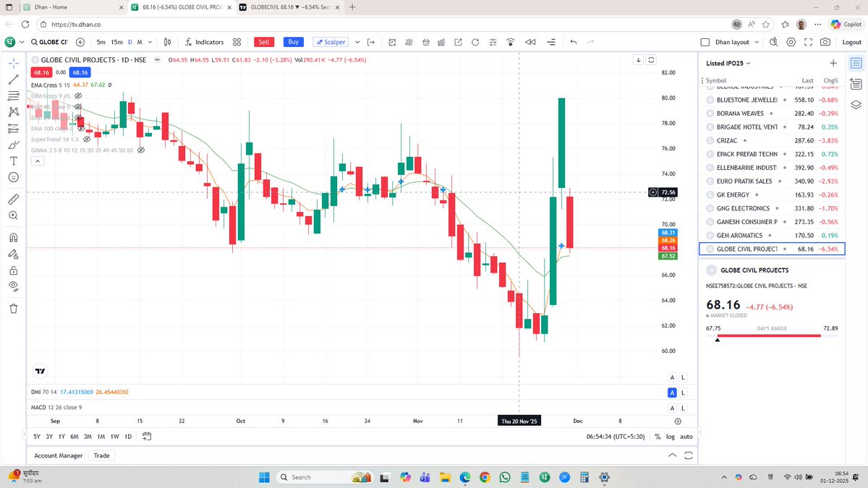This screenshot has height=488, width=868.
Task: Select the brush drawing tool
Action: click(13, 145)
